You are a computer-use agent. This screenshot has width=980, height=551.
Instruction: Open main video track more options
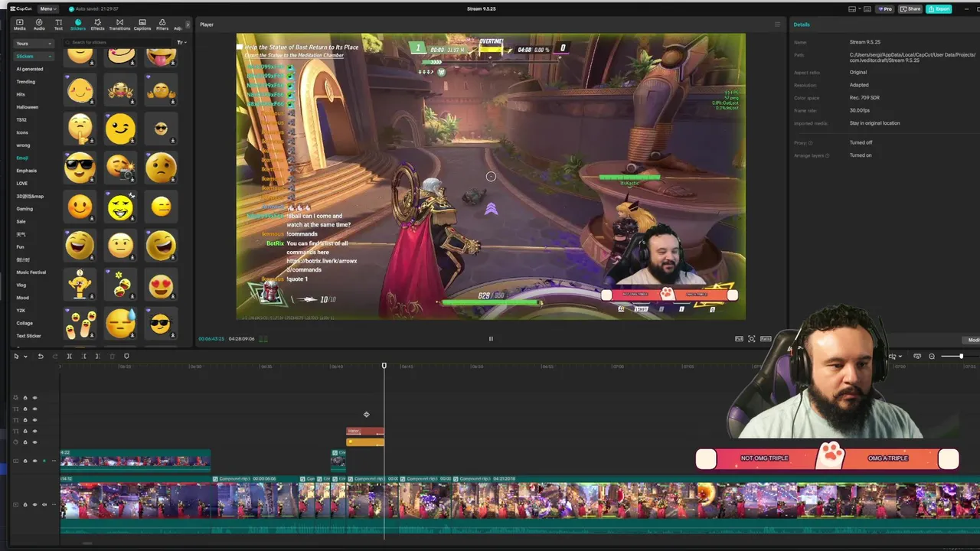[54, 504]
